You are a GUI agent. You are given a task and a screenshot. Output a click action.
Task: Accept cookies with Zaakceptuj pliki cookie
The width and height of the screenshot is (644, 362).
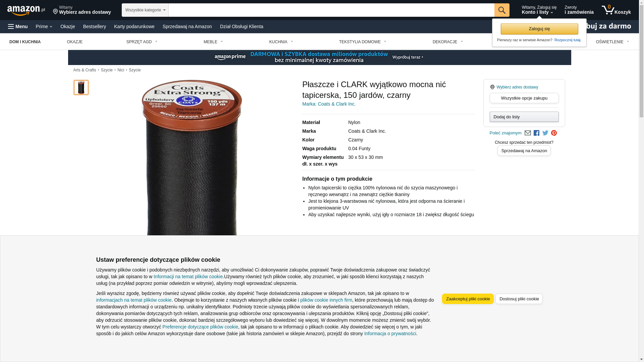pyautogui.click(x=468, y=299)
